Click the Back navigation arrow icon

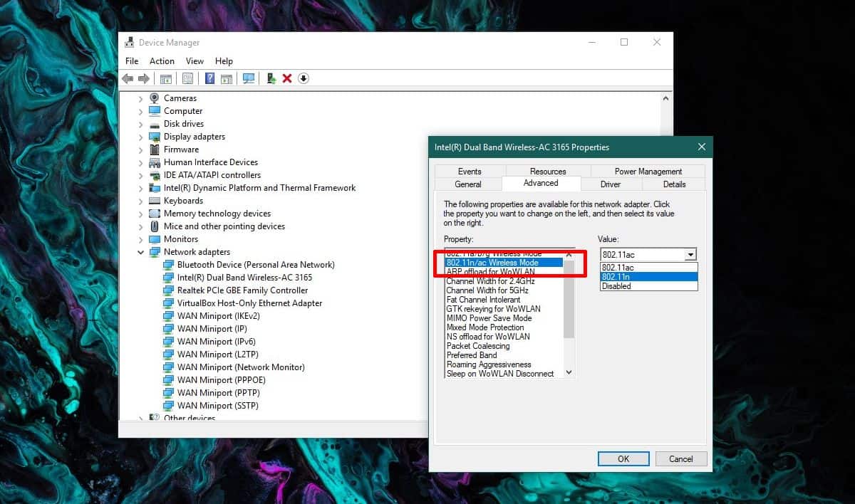click(x=128, y=78)
